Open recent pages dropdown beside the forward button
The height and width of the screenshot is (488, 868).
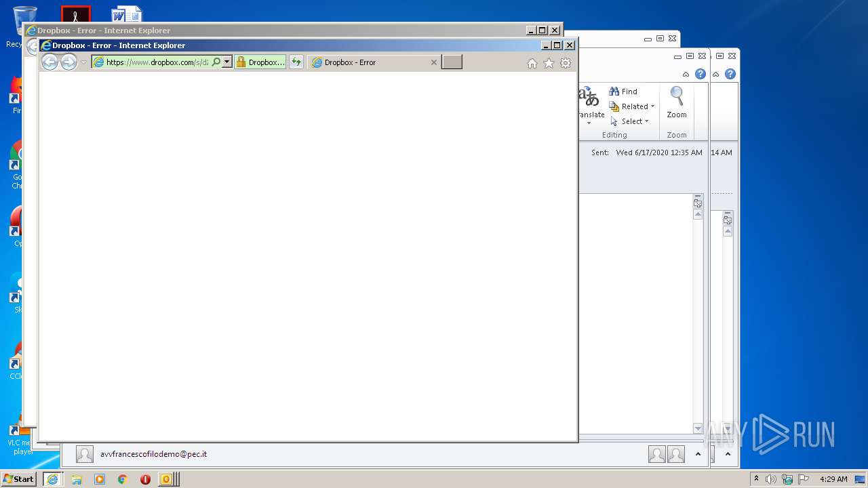tap(84, 62)
